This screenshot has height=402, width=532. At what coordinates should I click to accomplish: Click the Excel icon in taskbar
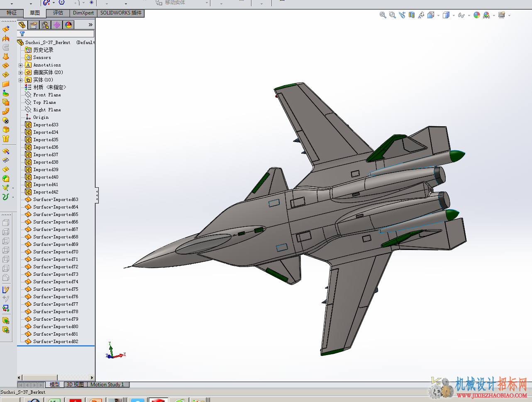[54, 400]
